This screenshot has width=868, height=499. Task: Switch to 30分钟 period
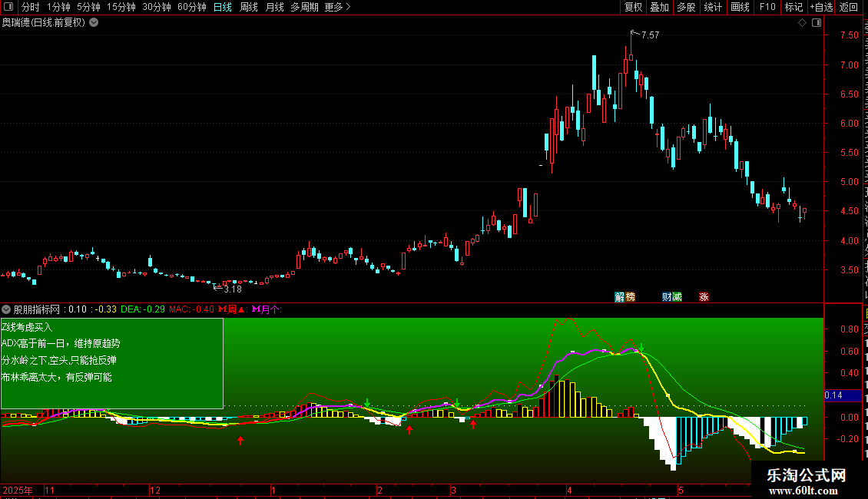157,7
